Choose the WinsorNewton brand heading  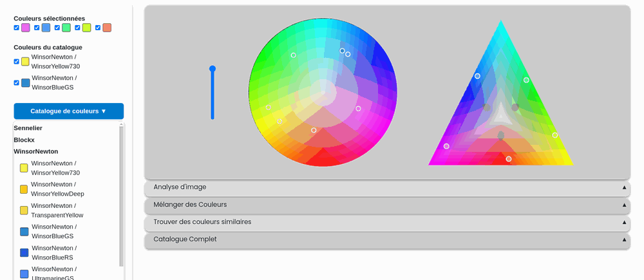click(36, 151)
